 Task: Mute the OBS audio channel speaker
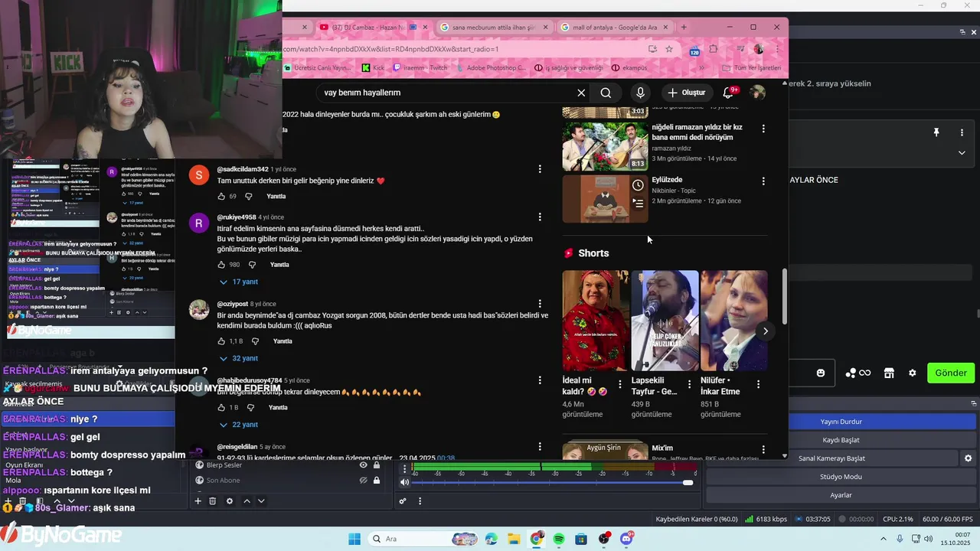(x=405, y=482)
